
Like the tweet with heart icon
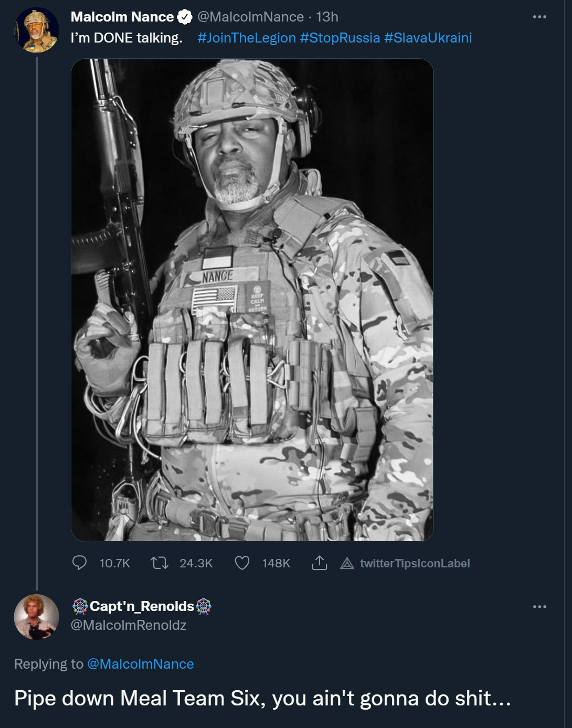[242, 563]
